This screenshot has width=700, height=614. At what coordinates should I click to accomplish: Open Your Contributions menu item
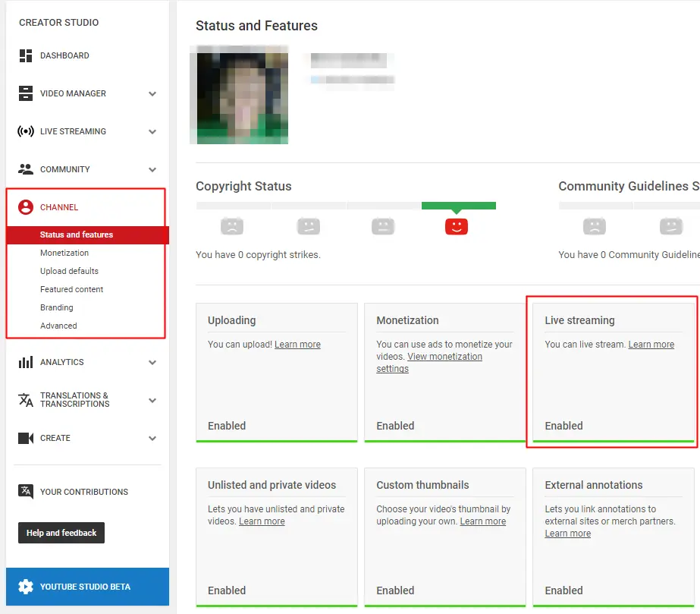click(84, 492)
